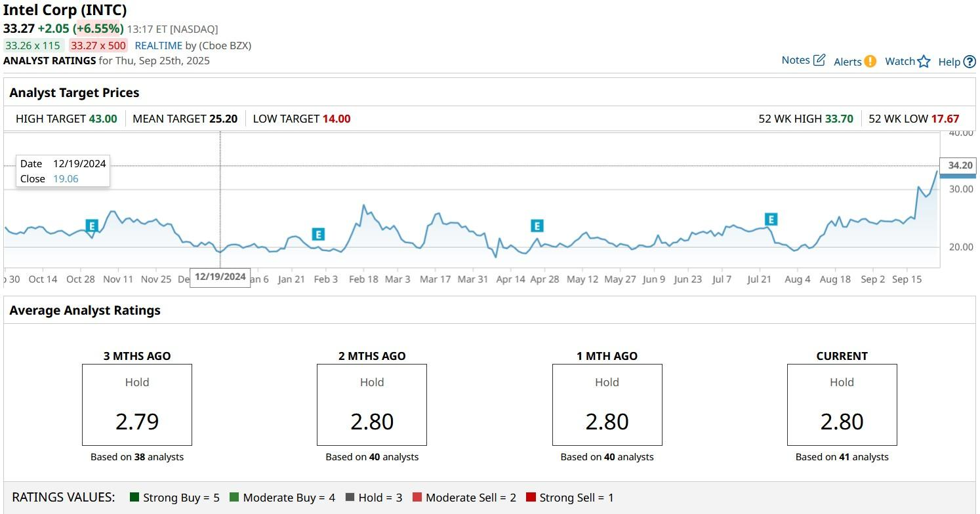Click the earnings marker near Apr 28

pos(537,226)
